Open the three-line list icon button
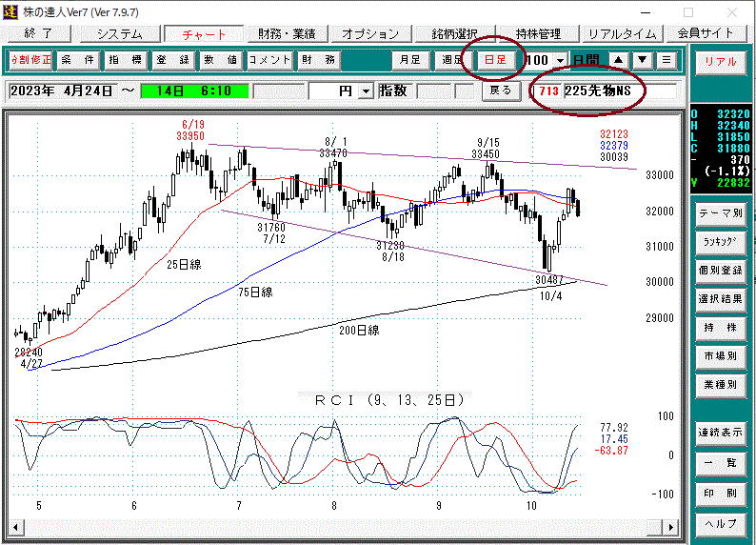 point(666,59)
